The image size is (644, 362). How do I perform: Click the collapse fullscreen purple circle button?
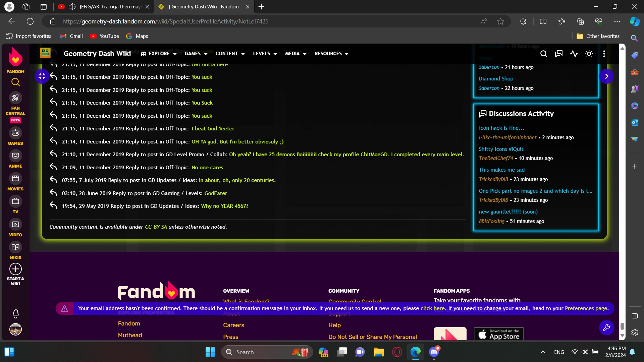[x=42, y=76]
